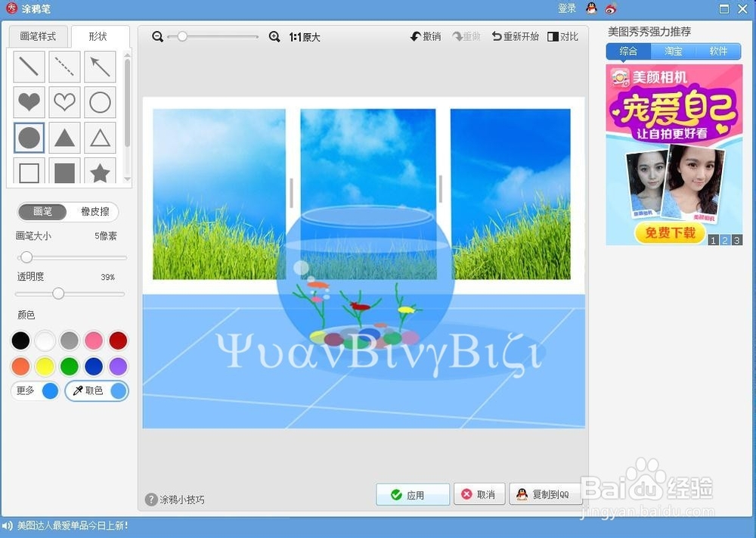This screenshot has width=756, height=538.
Task: Switch back to 画笔 brush mode
Action: 42,212
